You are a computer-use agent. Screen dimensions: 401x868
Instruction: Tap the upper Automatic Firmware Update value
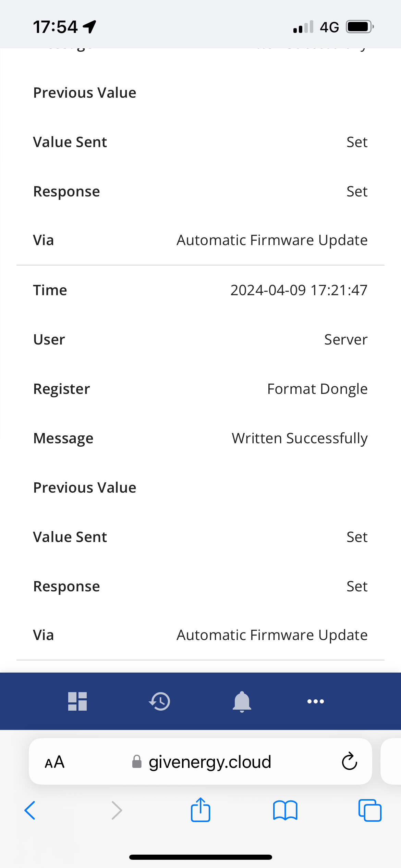click(272, 240)
